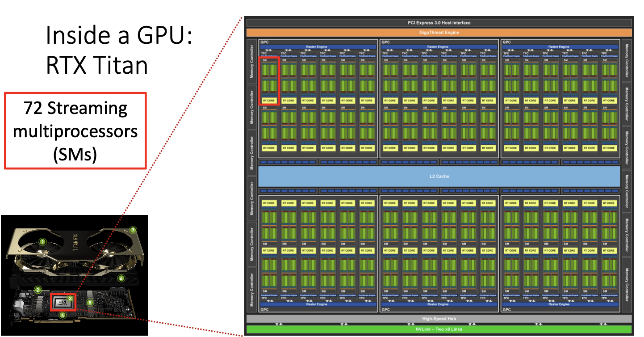
Task: Click the '72 Streaming multiprocessors (SMs)' text
Action: (x=75, y=131)
